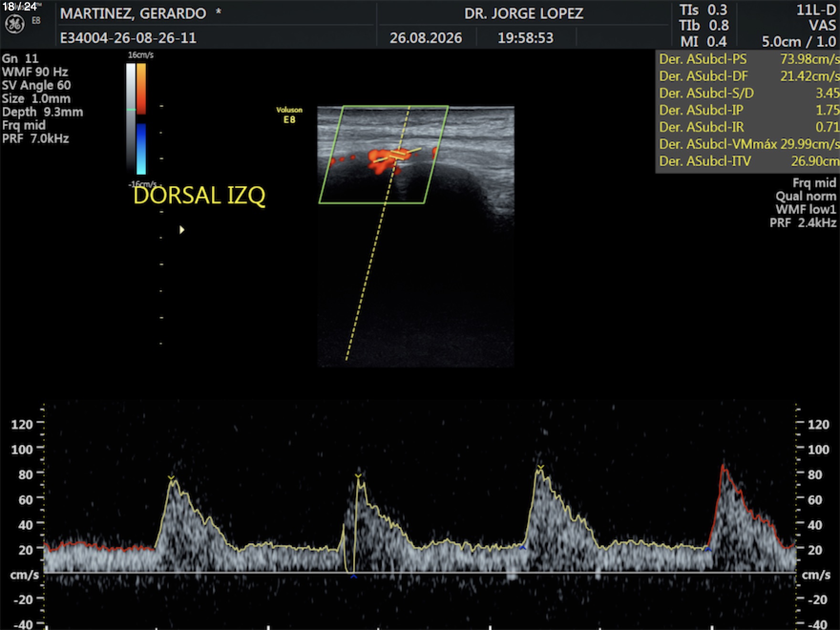
Task: Click the Der. ASubcl-ITV result line
Action: [x=748, y=161]
